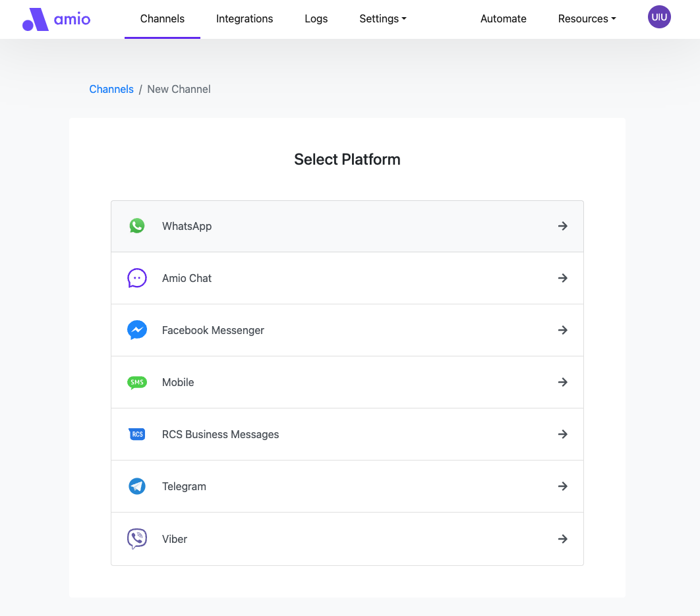Click the Telegram paper plane icon

tap(137, 486)
